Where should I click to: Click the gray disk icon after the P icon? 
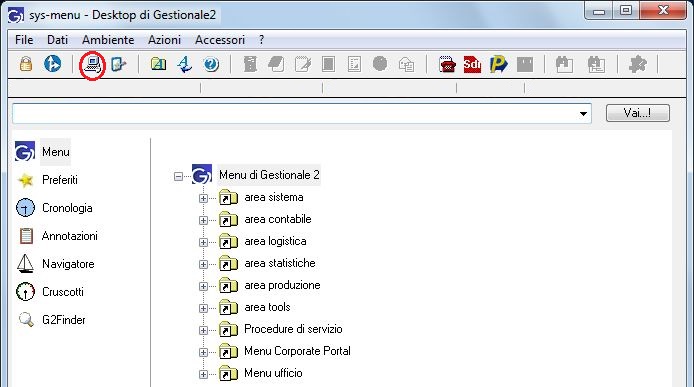click(x=525, y=65)
